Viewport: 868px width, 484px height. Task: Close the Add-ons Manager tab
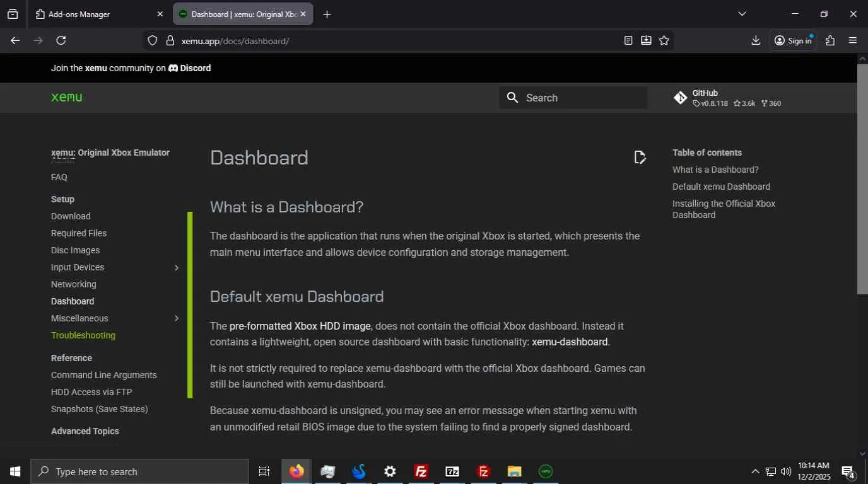pyautogui.click(x=160, y=14)
